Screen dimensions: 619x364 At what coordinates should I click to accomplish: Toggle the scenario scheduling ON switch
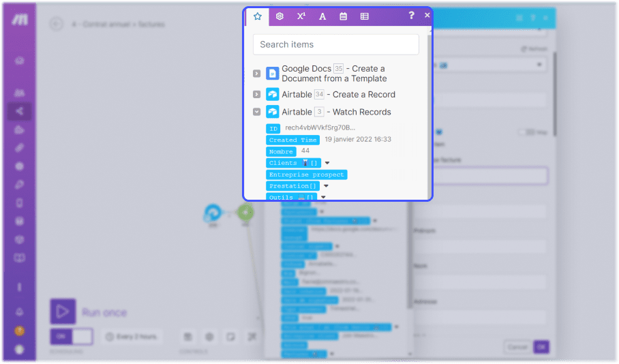(x=72, y=337)
